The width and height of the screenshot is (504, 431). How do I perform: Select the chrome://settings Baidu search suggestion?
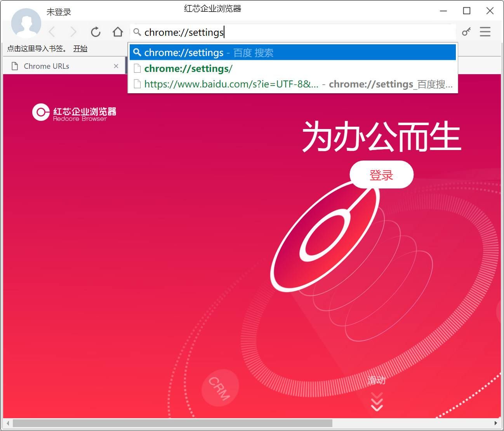292,52
